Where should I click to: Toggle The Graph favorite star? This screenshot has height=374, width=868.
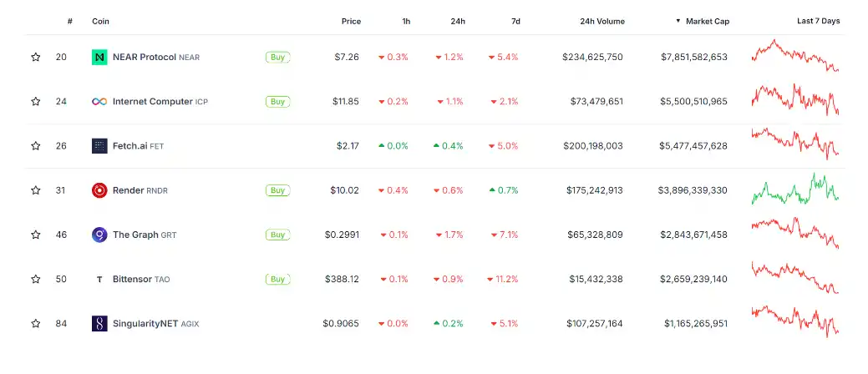[x=35, y=235]
